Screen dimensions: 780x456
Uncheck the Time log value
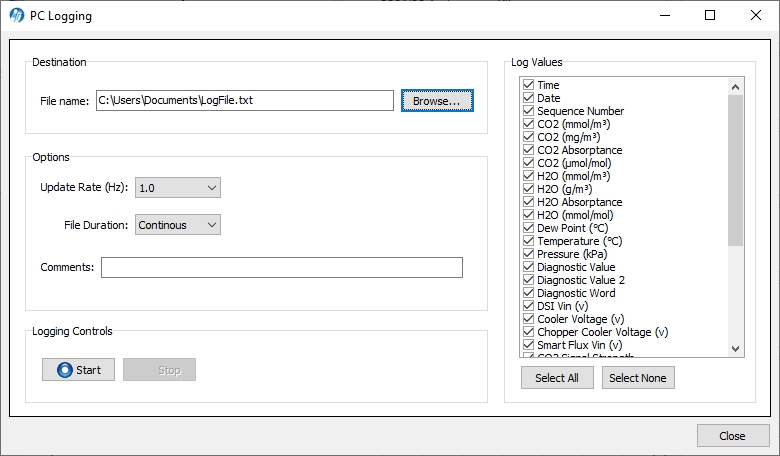click(528, 85)
